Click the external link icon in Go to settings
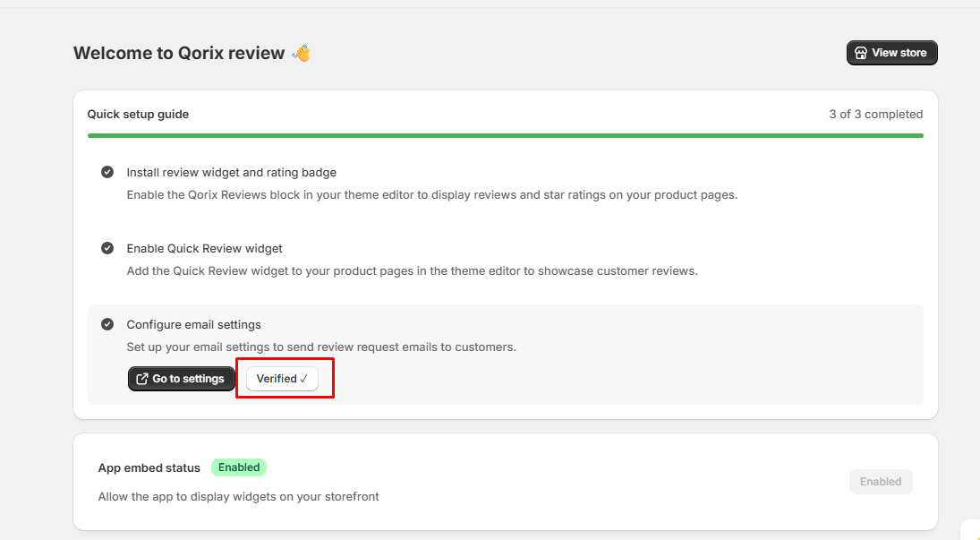 point(142,379)
